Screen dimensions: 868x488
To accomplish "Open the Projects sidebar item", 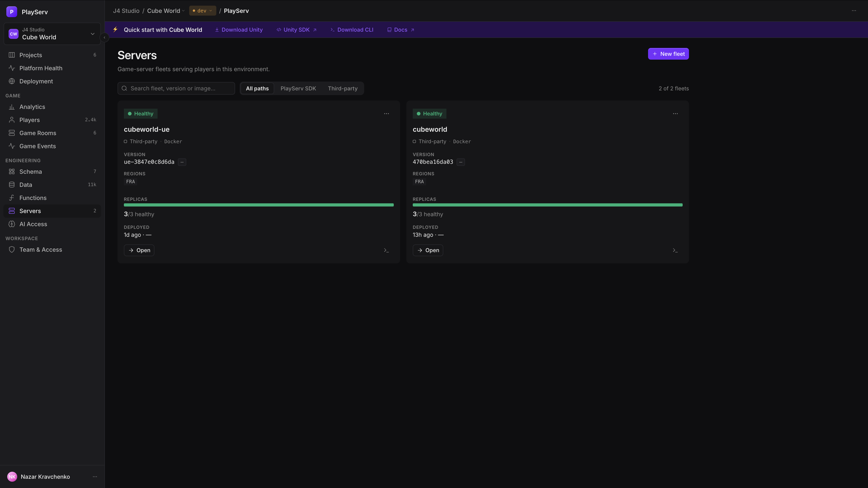I will (x=52, y=55).
